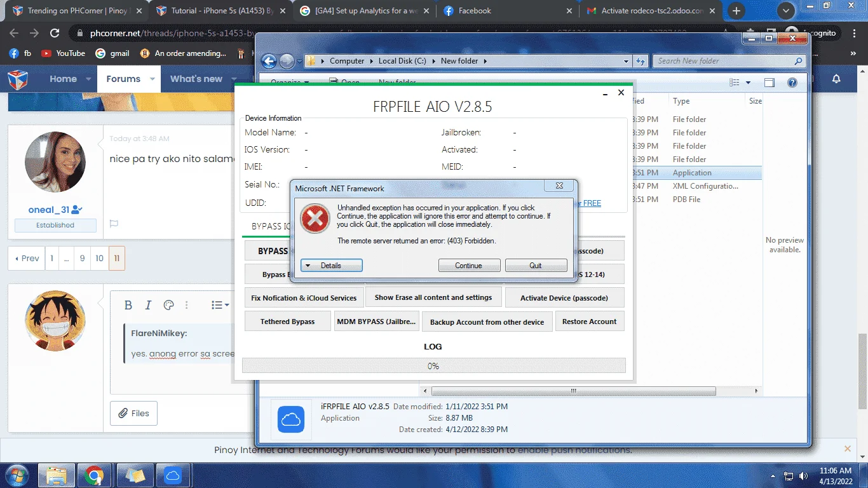Click the Restore Account button

click(x=589, y=322)
